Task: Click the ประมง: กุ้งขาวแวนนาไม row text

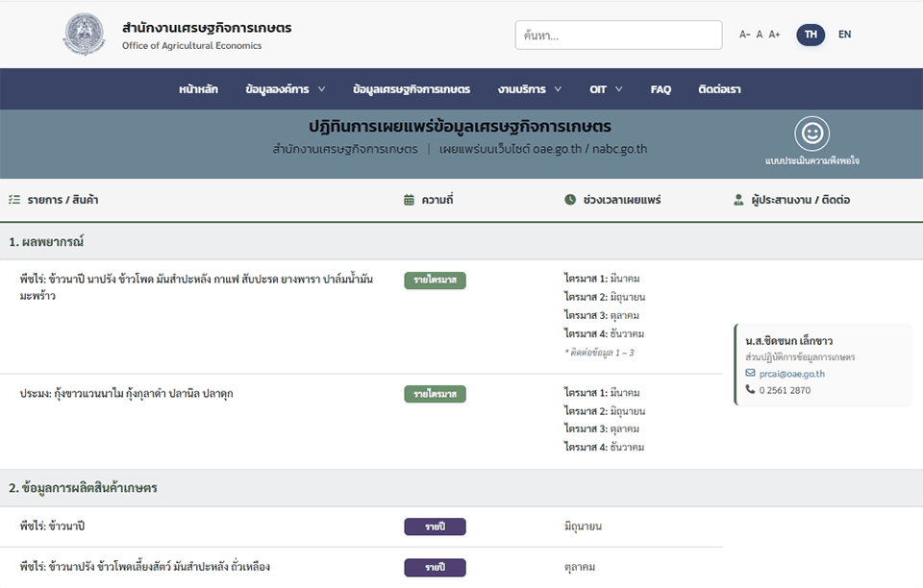Action: click(127, 393)
